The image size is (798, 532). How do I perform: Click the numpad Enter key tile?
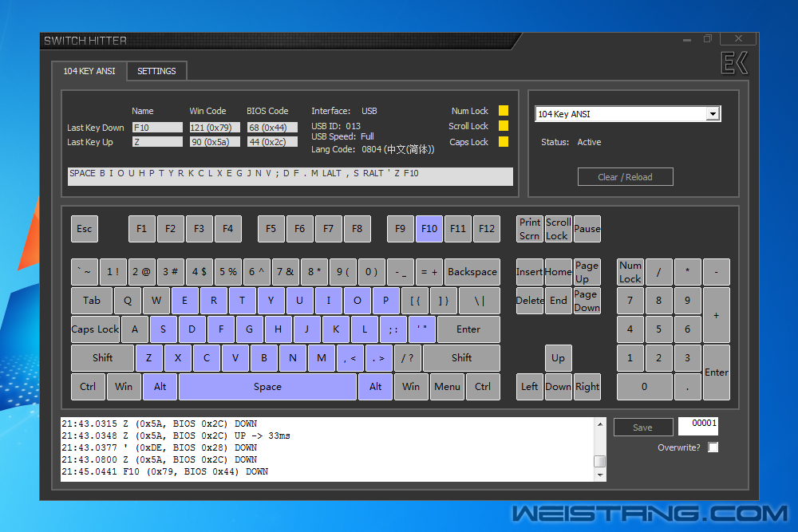pos(717,372)
